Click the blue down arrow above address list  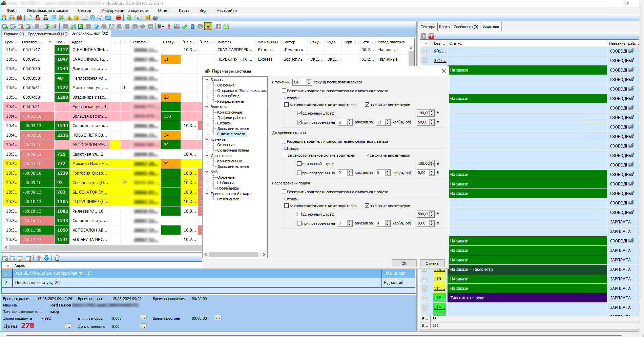click(47, 258)
